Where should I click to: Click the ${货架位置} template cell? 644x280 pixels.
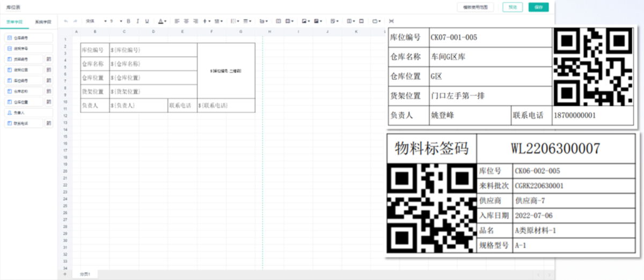click(x=153, y=92)
